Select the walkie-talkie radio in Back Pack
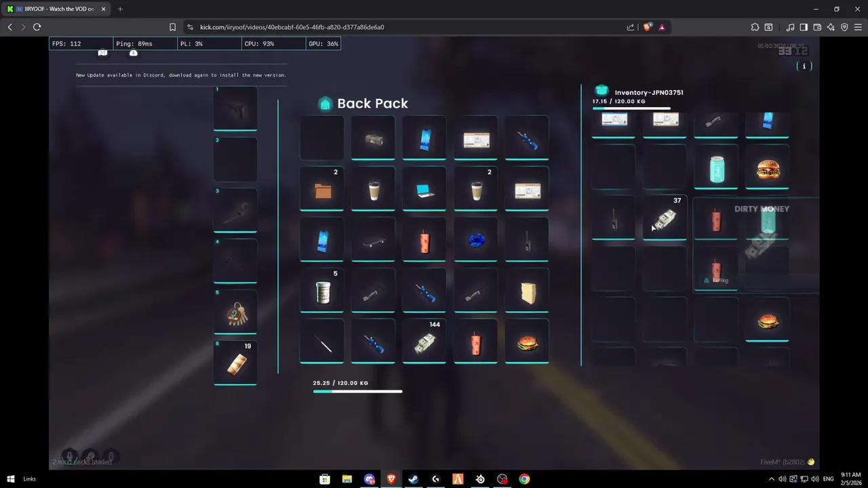This screenshot has width=868, height=488. (x=527, y=241)
